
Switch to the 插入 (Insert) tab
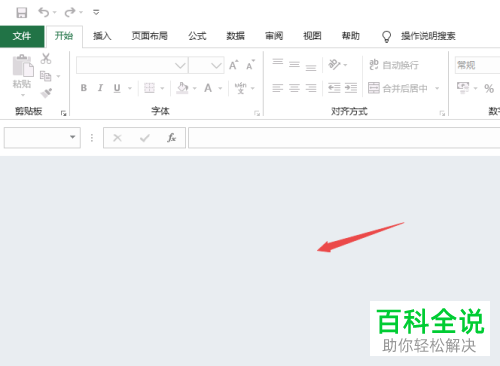click(102, 36)
